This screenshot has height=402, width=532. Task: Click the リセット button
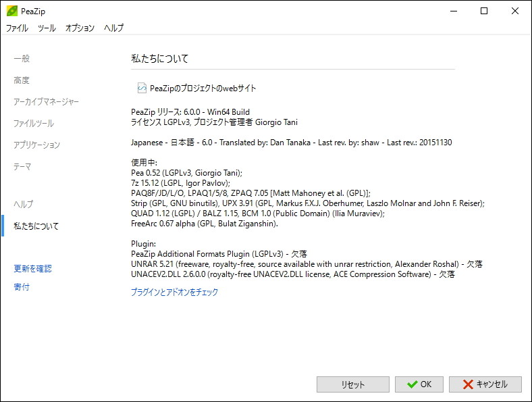[x=353, y=384]
